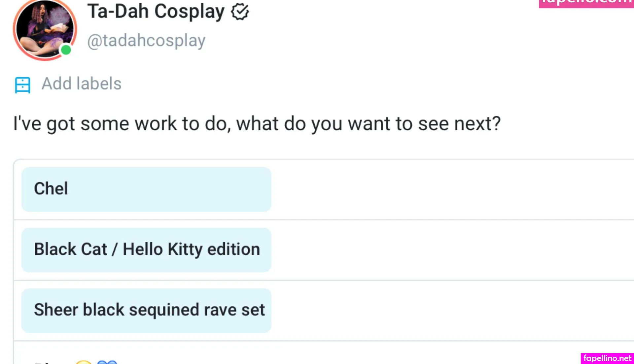
Task: Click the Add labels drawer icon
Action: [x=22, y=85]
